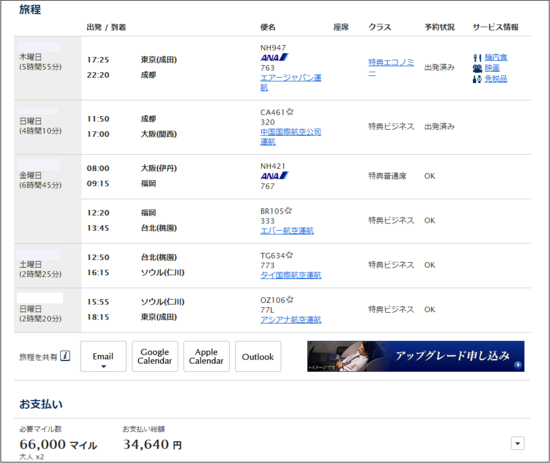Screen dimensions: 550x463
Task: Select flight number OZ106 text
Action: tap(273, 300)
